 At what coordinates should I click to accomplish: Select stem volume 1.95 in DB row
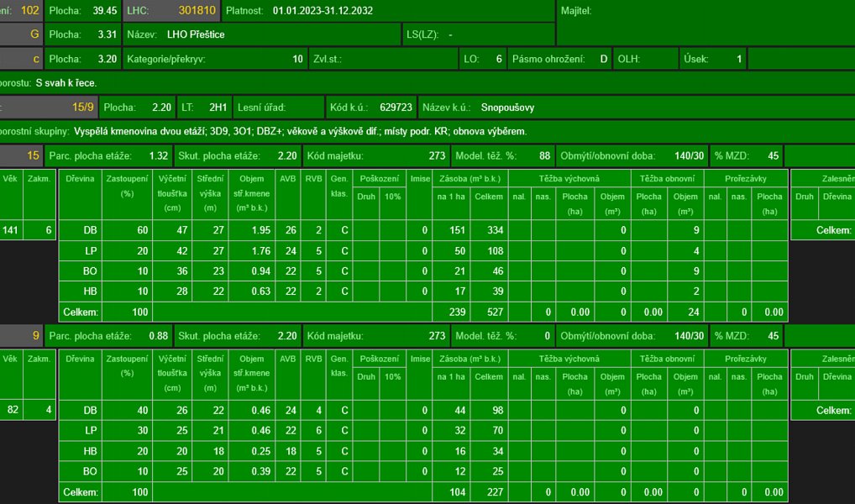pos(261,230)
